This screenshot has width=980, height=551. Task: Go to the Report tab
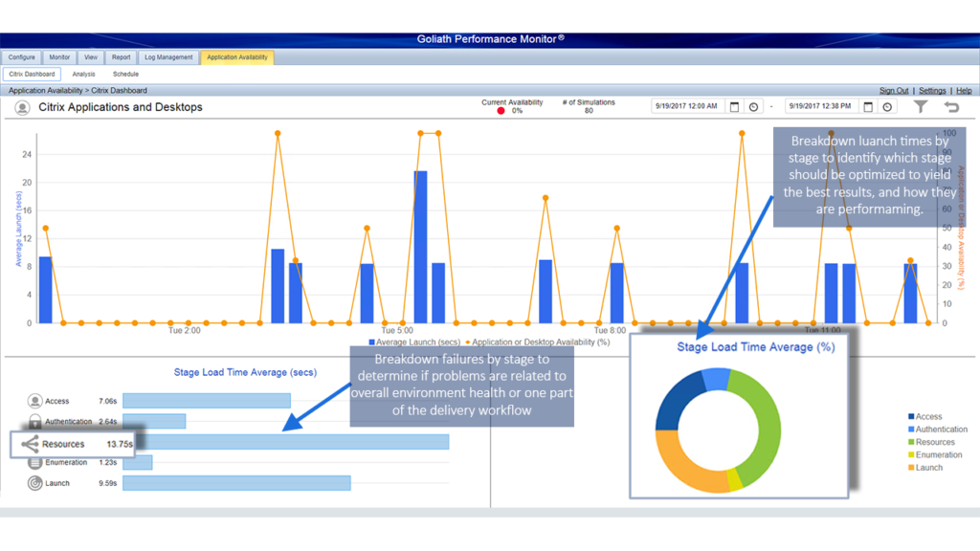122,57
